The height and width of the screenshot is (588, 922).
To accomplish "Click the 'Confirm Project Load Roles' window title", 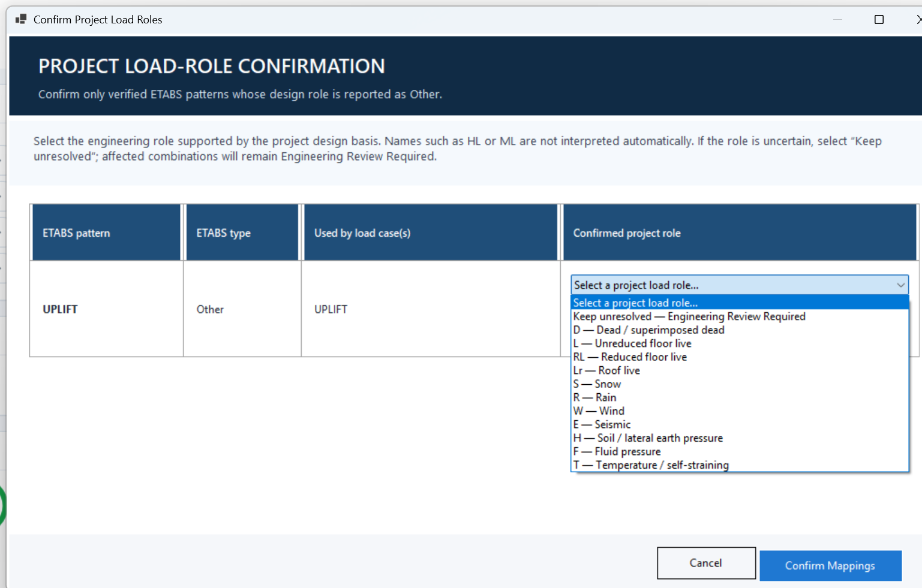I will (98, 20).
